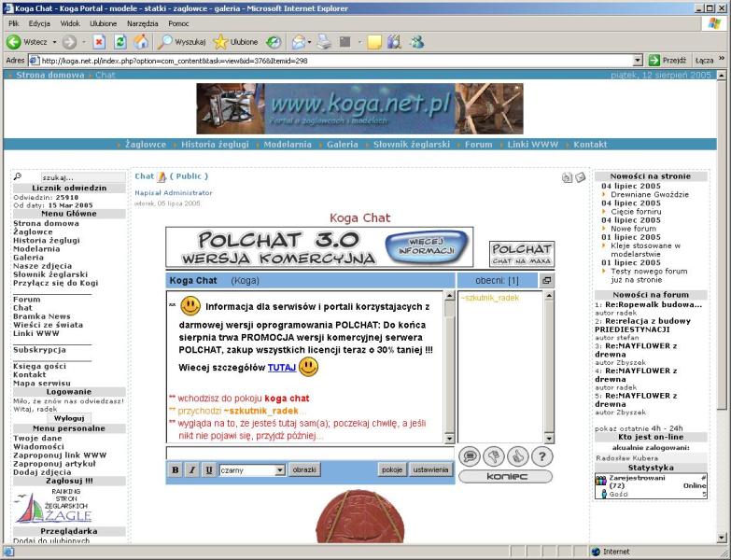Screen dimensions: 731x560
Task: Open the Edycja menu
Action: click(x=39, y=23)
